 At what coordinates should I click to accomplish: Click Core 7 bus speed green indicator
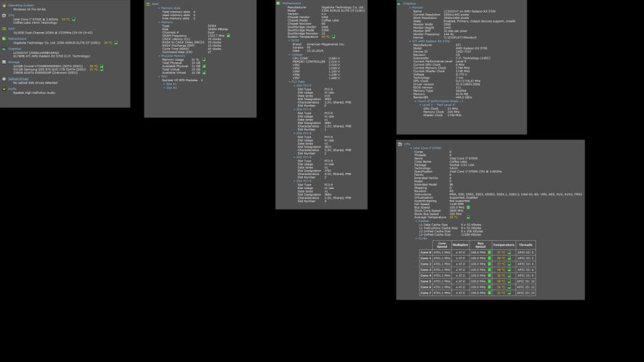point(489,293)
